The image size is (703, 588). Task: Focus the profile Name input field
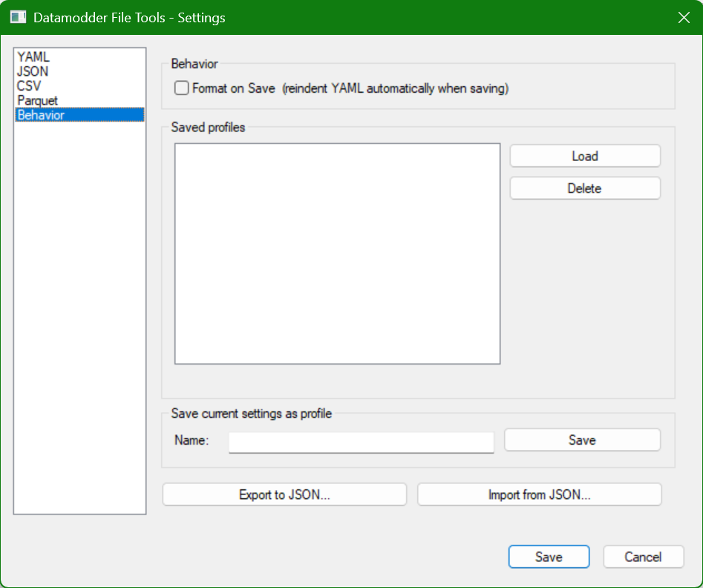point(362,442)
